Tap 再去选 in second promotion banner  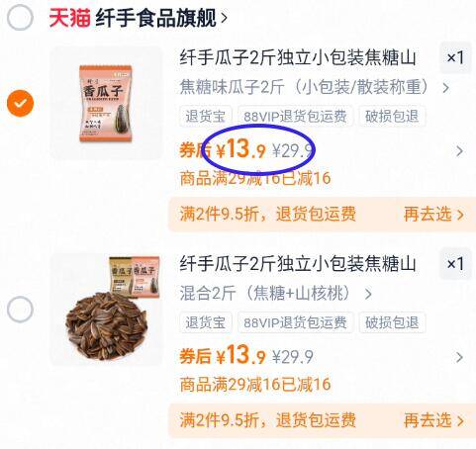pyautogui.click(x=433, y=420)
